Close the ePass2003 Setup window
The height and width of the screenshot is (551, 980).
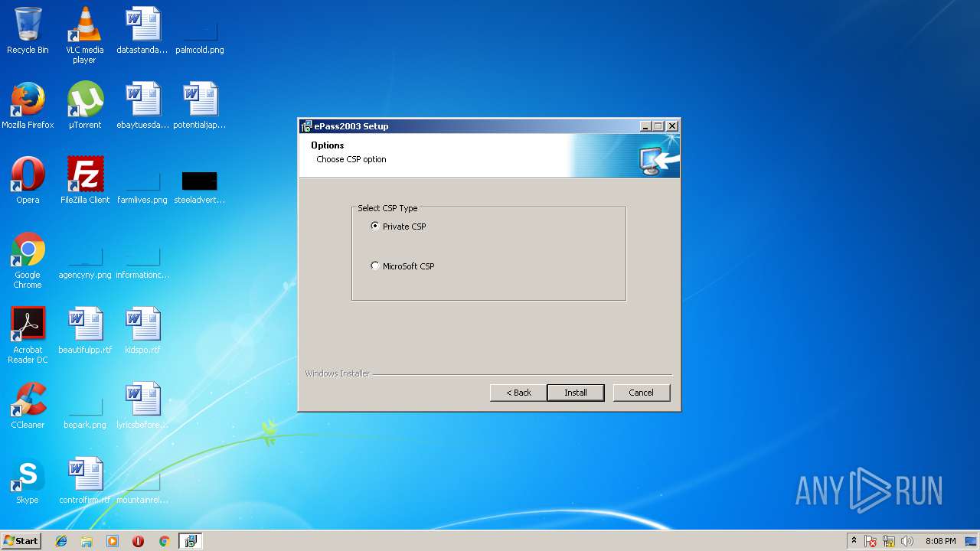[672, 126]
